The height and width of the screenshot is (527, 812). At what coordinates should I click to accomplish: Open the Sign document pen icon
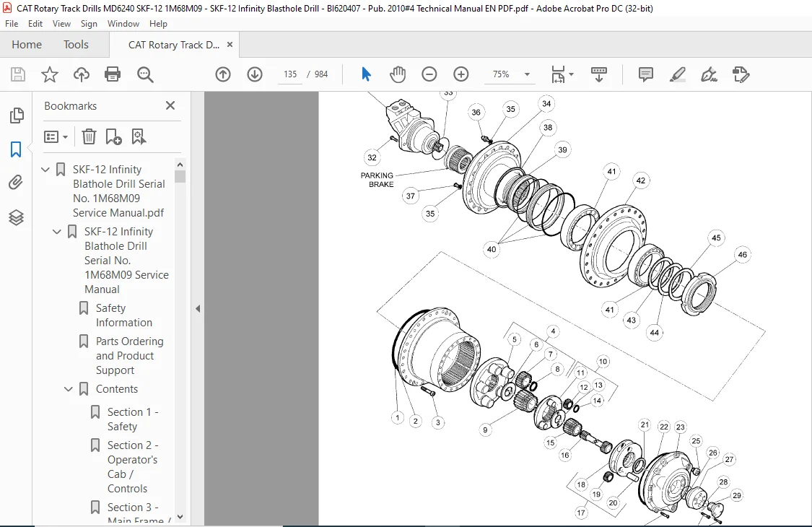(709, 74)
